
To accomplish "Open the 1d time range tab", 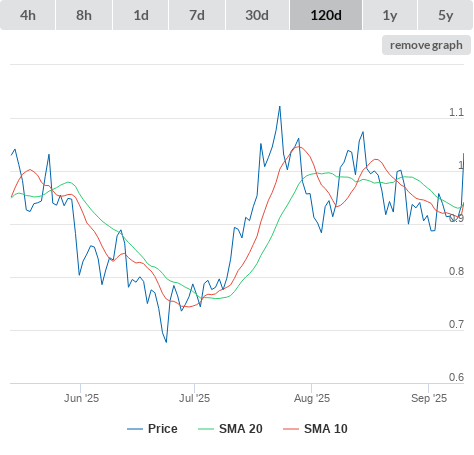I will (141, 15).
